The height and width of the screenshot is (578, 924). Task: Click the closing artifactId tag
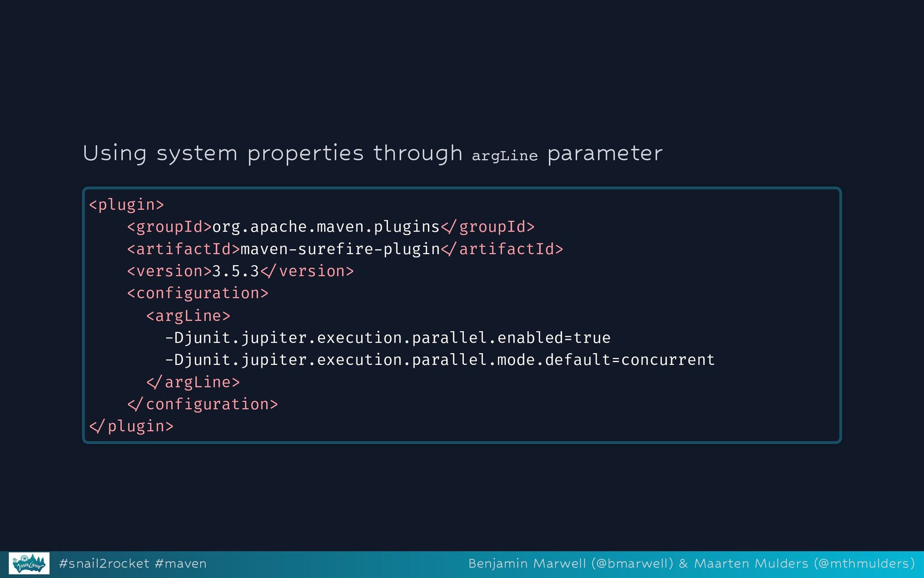[x=502, y=249]
